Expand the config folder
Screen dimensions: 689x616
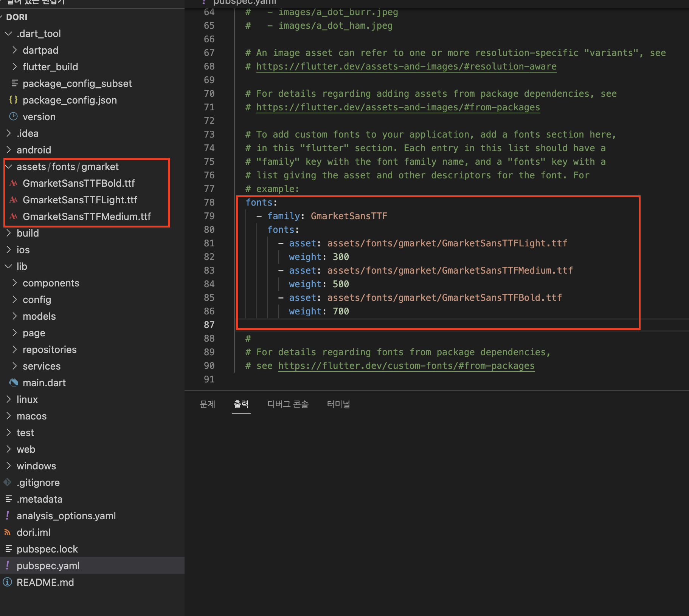[14, 300]
